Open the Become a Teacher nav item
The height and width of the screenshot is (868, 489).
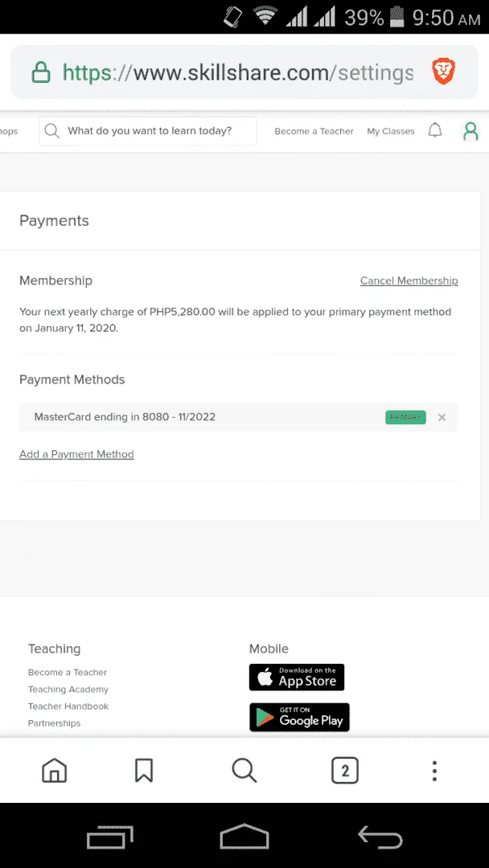click(x=314, y=131)
